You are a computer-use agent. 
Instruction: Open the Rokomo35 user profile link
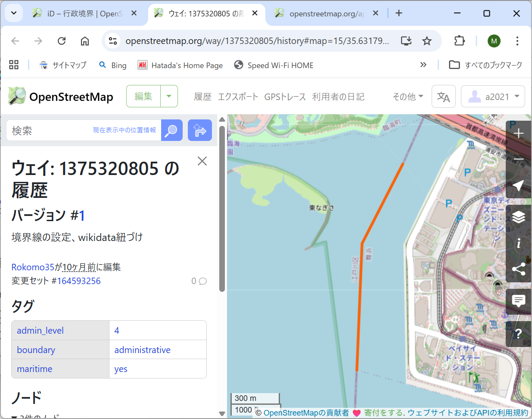pos(33,267)
